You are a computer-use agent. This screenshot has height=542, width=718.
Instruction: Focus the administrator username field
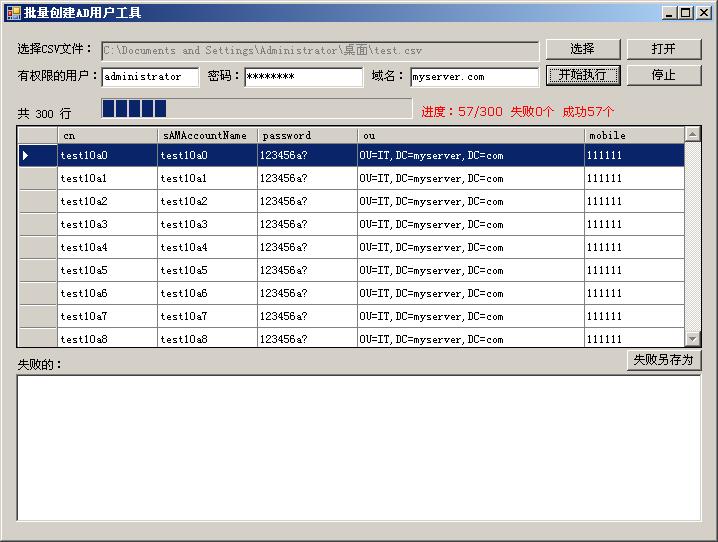pyautogui.click(x=150, y=77)
